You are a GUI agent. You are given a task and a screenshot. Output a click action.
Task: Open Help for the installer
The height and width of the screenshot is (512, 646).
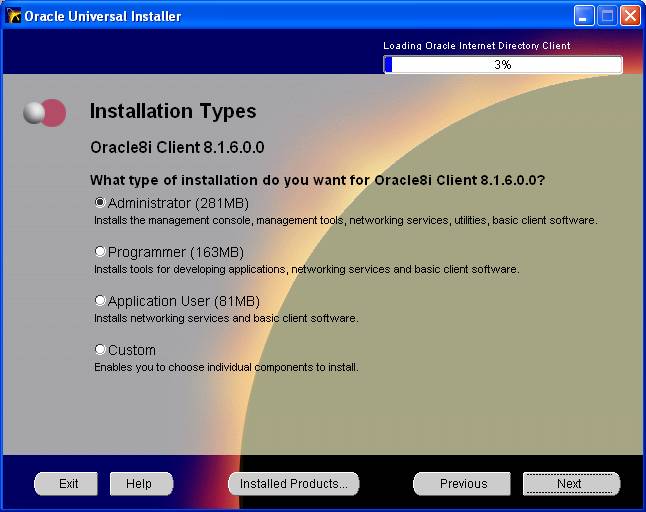[x=141, y=484]
